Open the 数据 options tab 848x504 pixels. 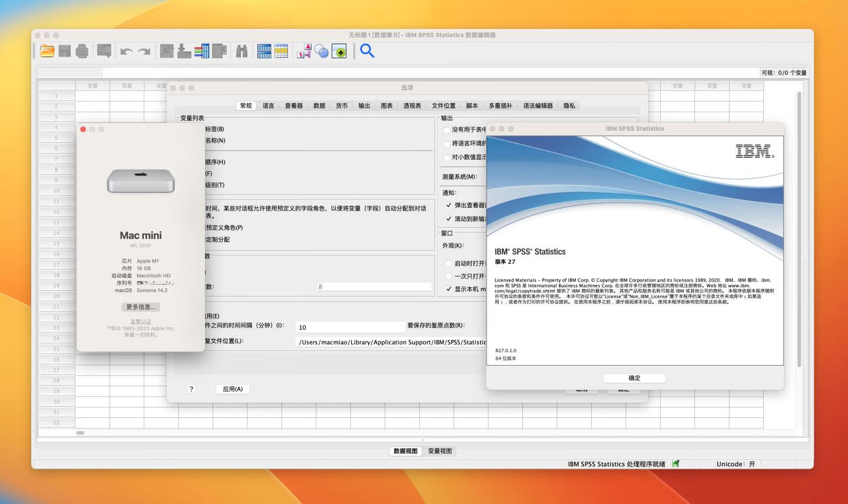[319, 105]
